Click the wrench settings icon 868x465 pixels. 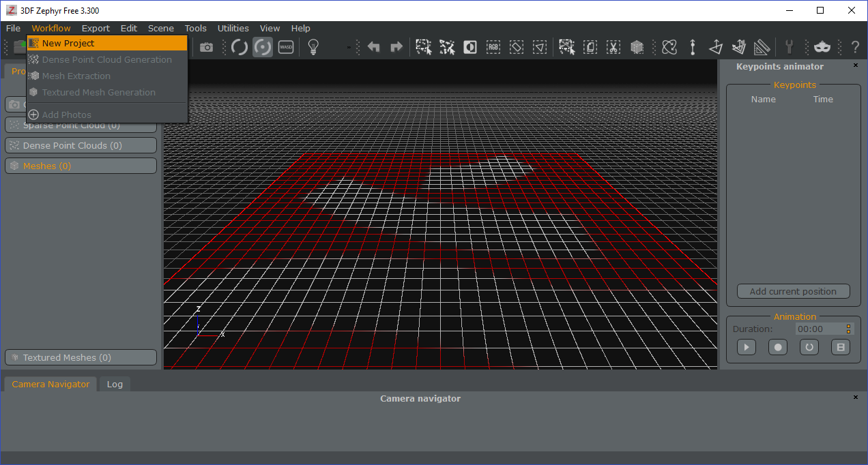tap(790, 47)
